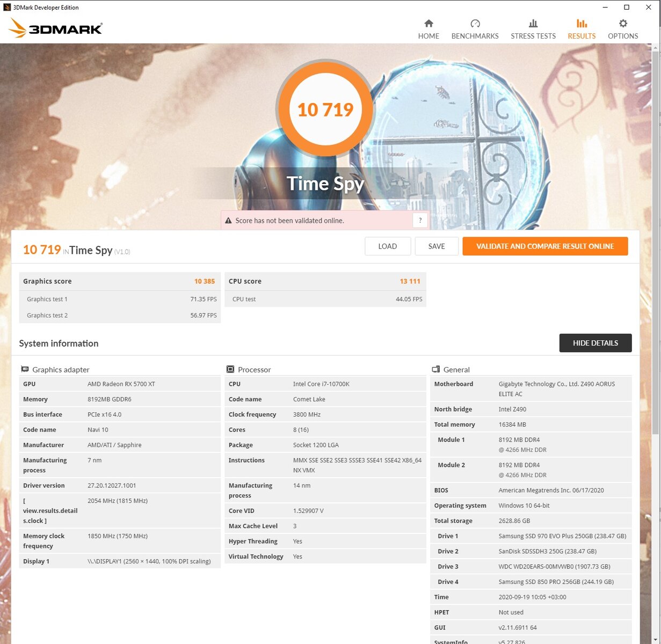Click the Graphics adapter section icon
This screenshot has width=661, height=644.
25,369
